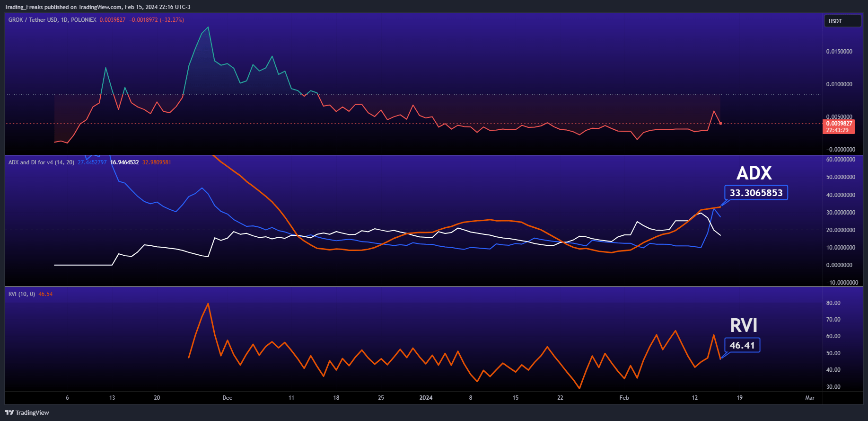Open the USDT currency selector
The image size is (868, 421).
click(x=842, y=21)
